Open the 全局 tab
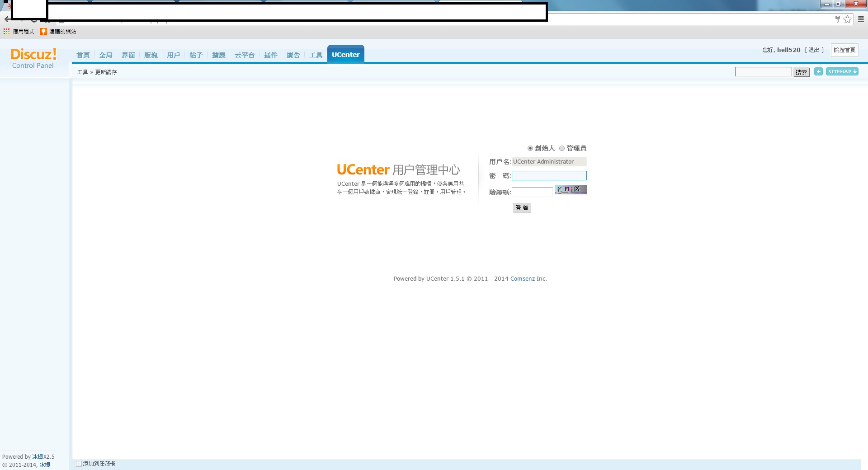This screenshot has width=868, height=470. point(106,55)
